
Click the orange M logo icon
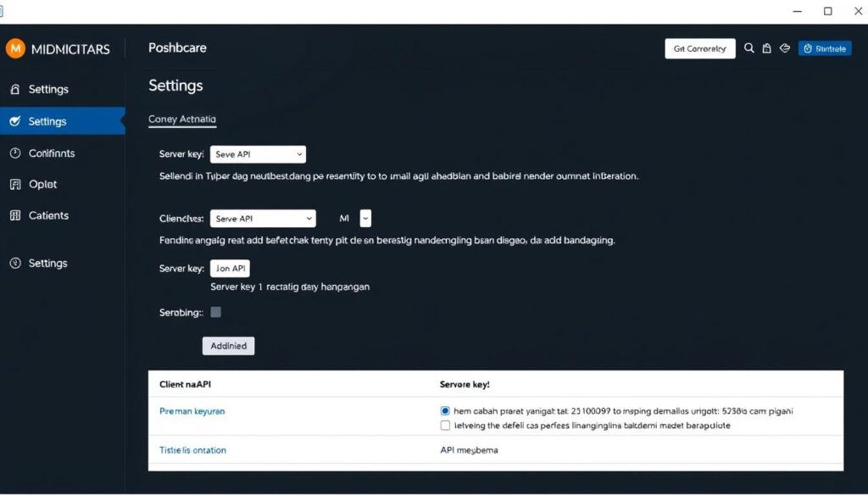pyautogui.click(x=15, y=48)
